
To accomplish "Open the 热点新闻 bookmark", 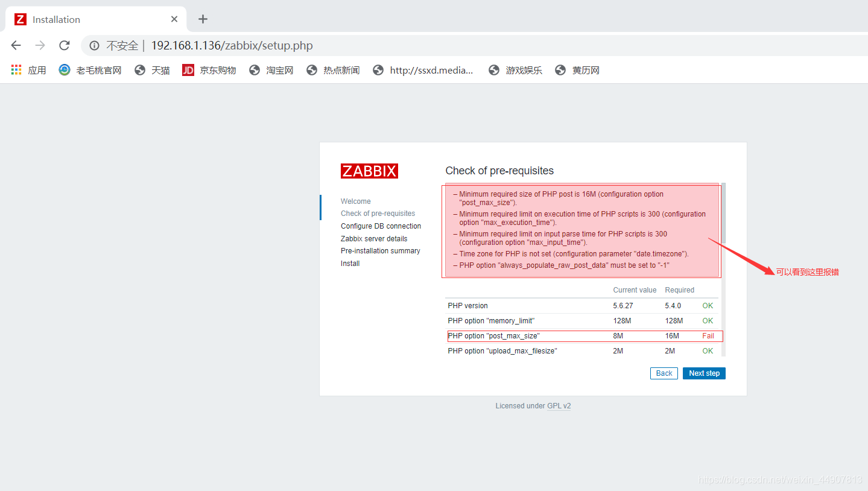I will tap(333, 71).
